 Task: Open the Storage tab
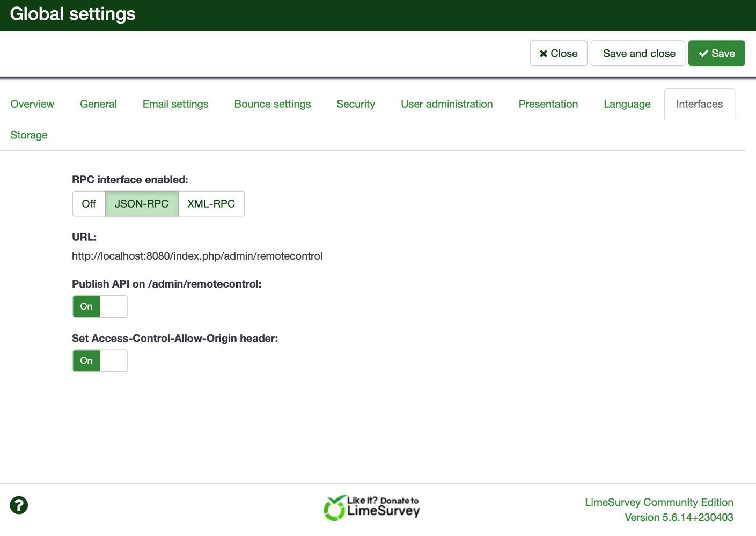29,135
